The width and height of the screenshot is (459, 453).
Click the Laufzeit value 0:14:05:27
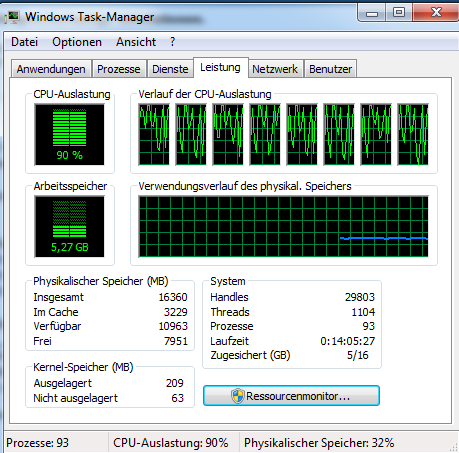pyautogui.click(x=348, y=341)
